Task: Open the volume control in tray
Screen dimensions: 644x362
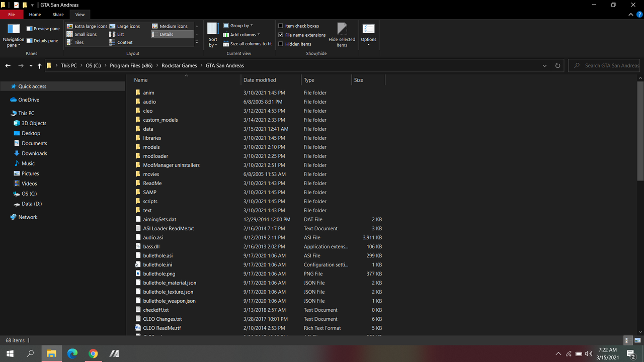Action: pyautogui.click(x=589, y=354)
